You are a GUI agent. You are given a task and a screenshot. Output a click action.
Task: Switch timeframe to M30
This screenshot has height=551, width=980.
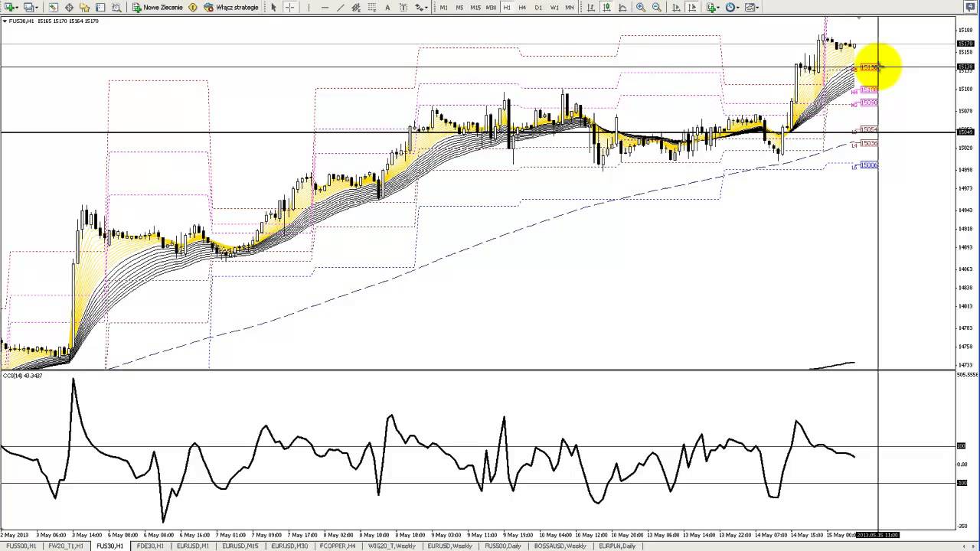491,7
